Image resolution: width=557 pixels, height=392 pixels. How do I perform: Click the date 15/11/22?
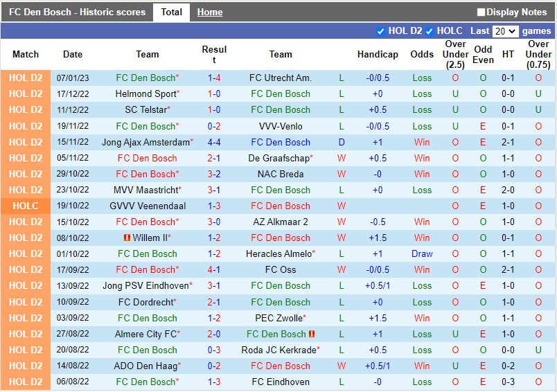click(73, 142)
